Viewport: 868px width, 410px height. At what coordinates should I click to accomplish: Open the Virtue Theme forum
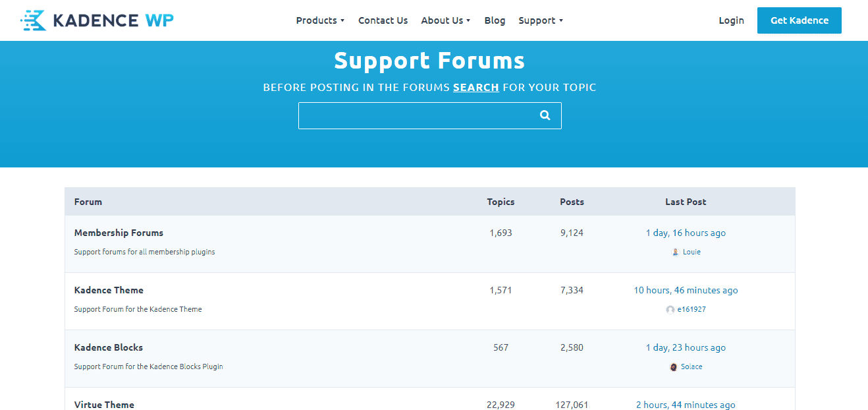coord(104,404)
